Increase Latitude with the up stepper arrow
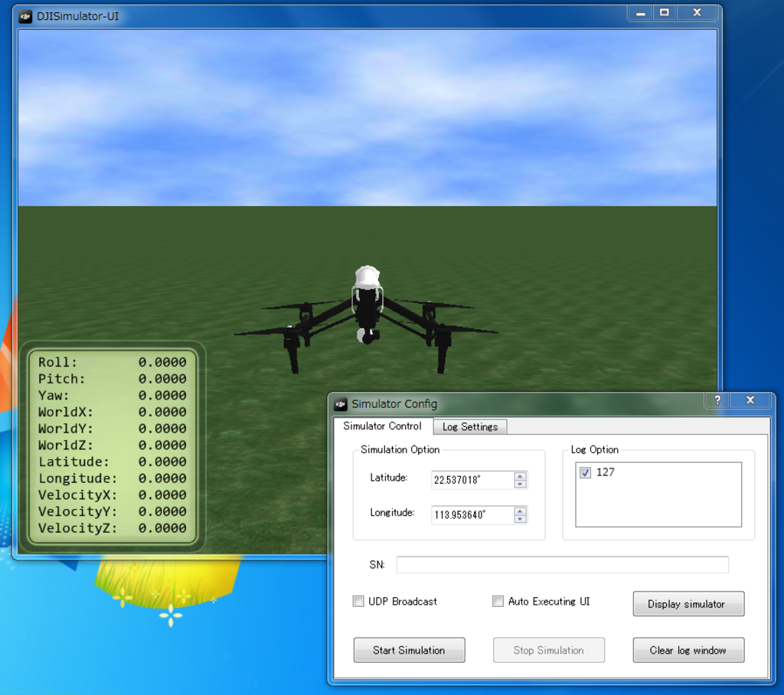Image resolution: width=784 pixels, height=695 pixels. pyautogui.click(x=520, y=475)
